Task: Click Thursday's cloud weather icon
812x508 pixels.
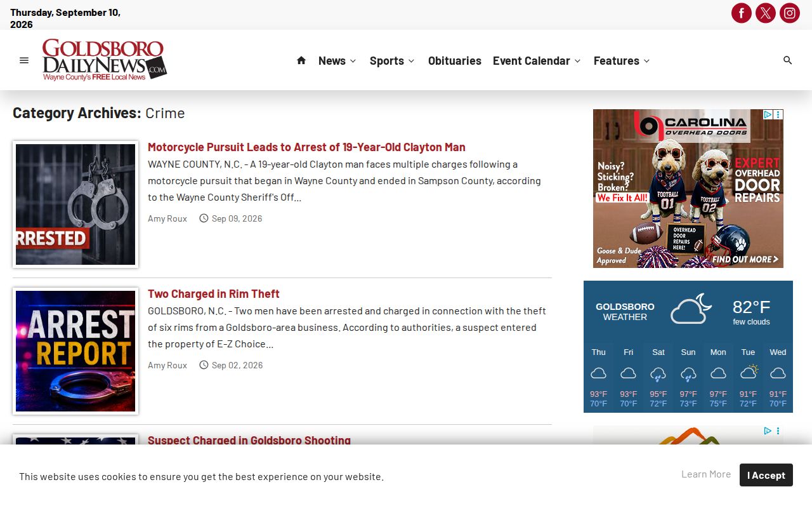Action: [x=598, y=373]
